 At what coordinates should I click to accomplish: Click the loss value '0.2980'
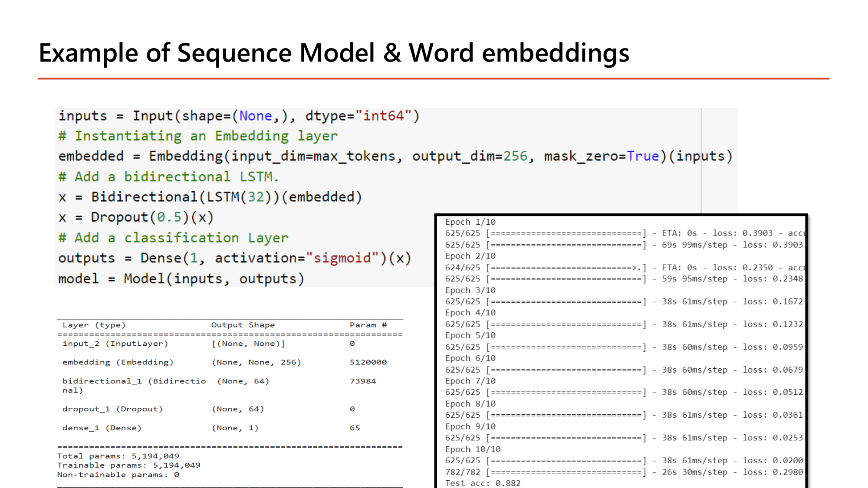[788, 472]
